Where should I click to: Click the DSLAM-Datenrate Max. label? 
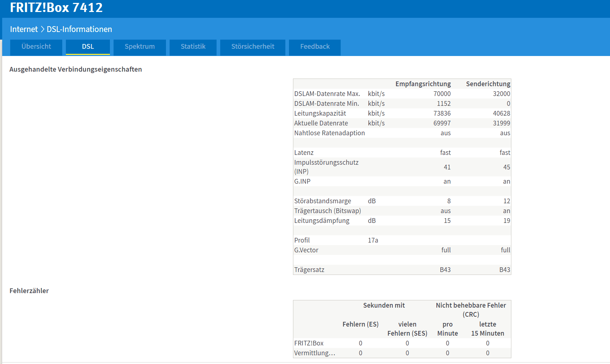pyautogui.click(x=327, y=94)
